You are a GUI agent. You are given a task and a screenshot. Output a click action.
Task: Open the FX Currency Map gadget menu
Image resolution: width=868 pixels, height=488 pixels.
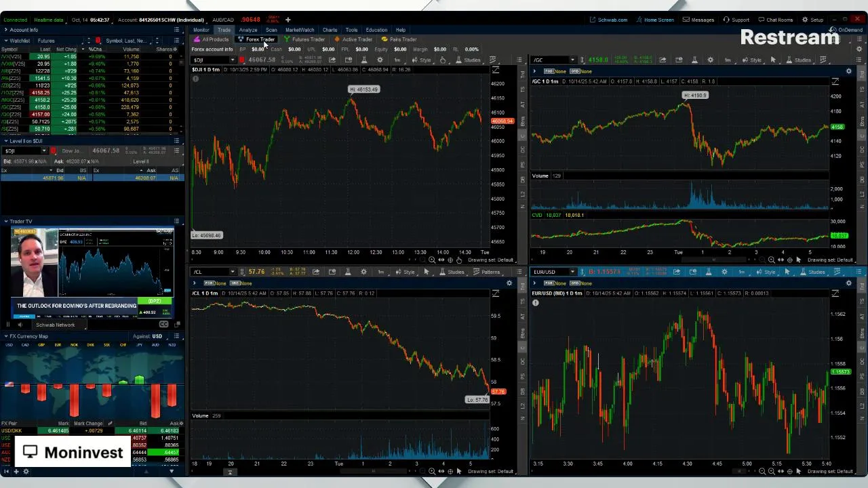click(x=176, y=336)
